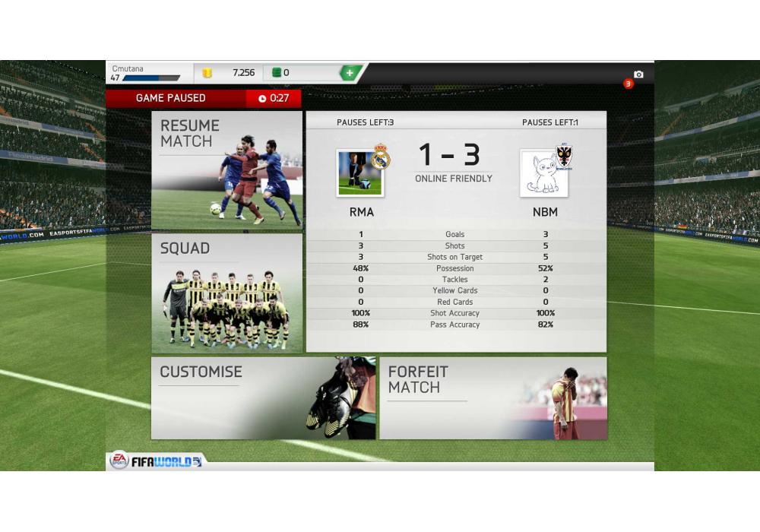This screenshot has height=532, width=760.
Task: Click NBM's tackles value of 2
Action: click(x=545, y=280)
